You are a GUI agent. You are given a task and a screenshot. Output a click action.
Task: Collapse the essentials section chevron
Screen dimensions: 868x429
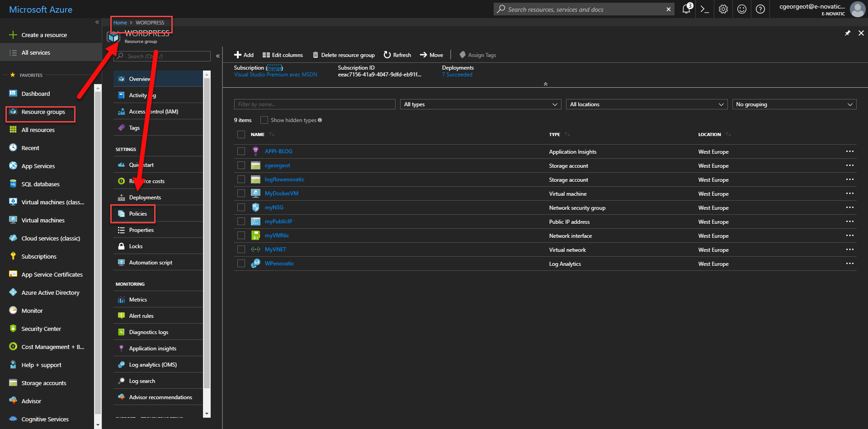[x=546, y=84]
